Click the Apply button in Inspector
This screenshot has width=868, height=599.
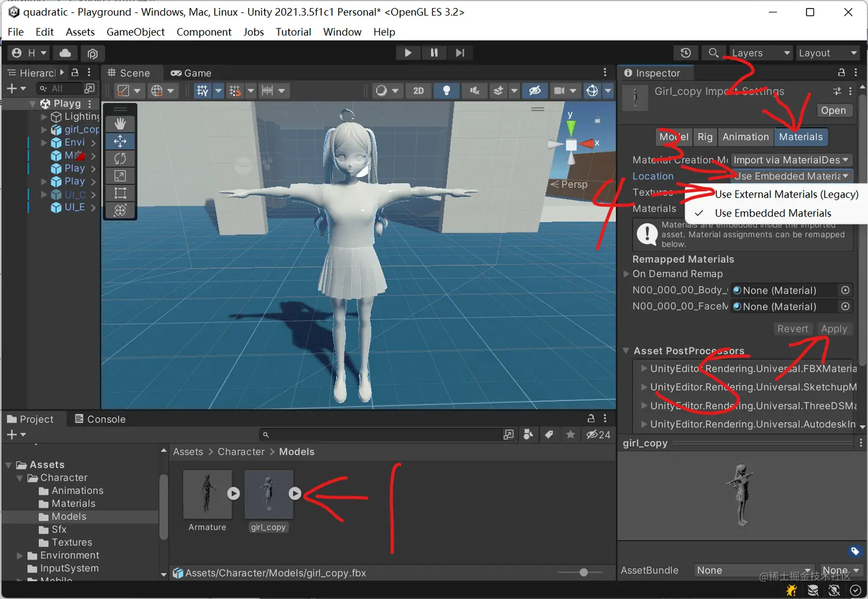[834, 329]
